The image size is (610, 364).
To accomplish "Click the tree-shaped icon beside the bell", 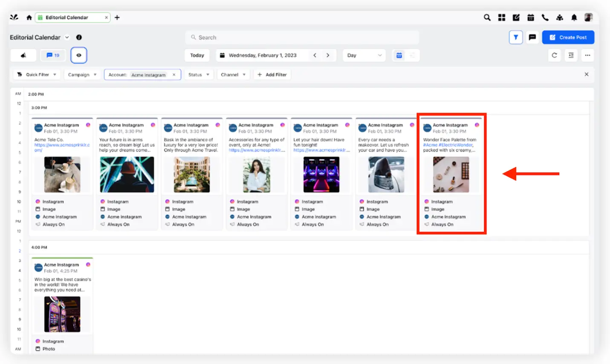I will [560, 17].
